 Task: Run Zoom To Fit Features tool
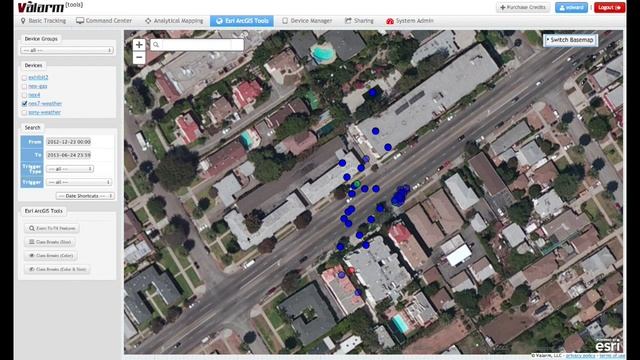tap(52, 228)
